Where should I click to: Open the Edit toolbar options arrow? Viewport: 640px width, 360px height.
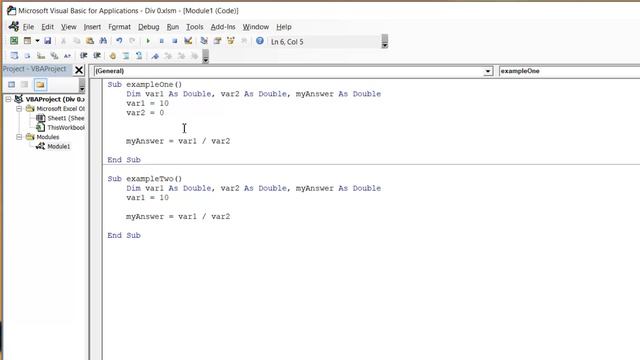coord(206,56)
